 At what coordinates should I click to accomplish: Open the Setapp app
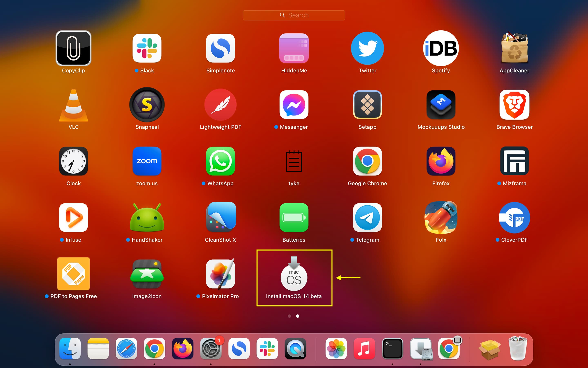pos(367,105)
